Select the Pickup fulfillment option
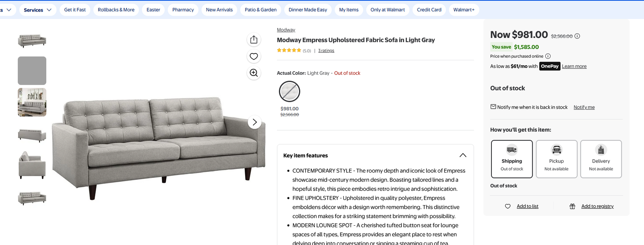 click(556, 159)
